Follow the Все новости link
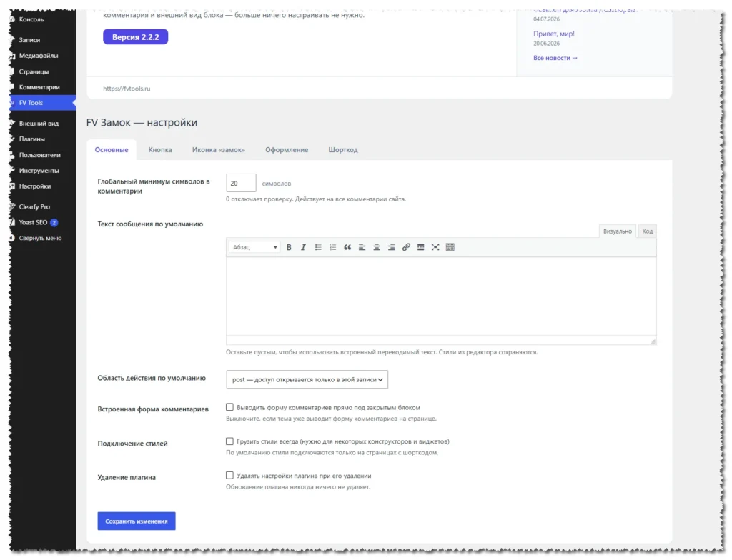The height and width of the screenshot is (560, 732). (555, 58)
